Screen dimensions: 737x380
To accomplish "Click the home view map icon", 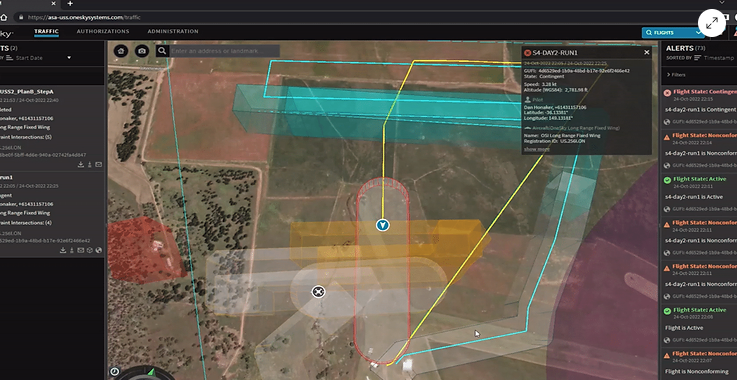I will point(121,51).
